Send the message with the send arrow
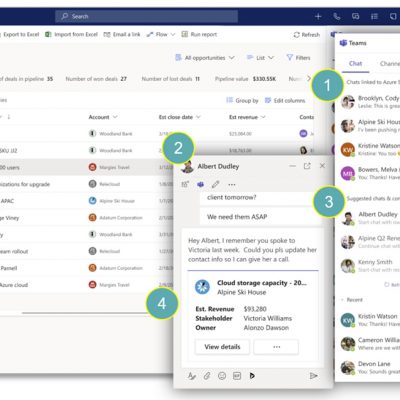The image size is (400, 400). tap(313, 376)
